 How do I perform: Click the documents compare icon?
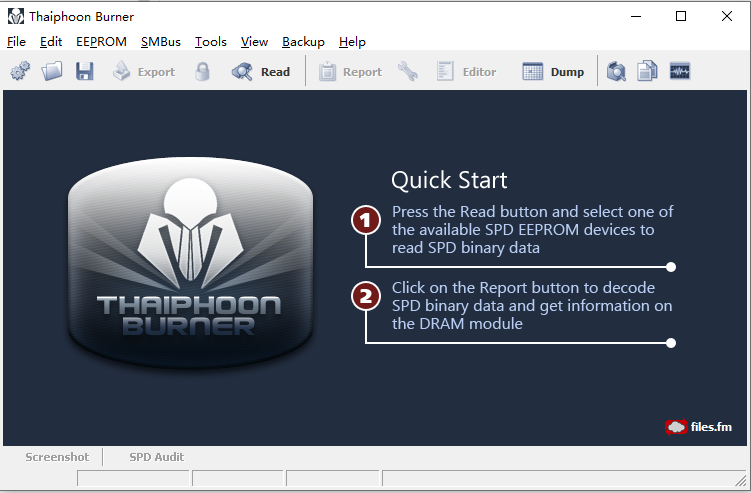click(x=647, y=72)
